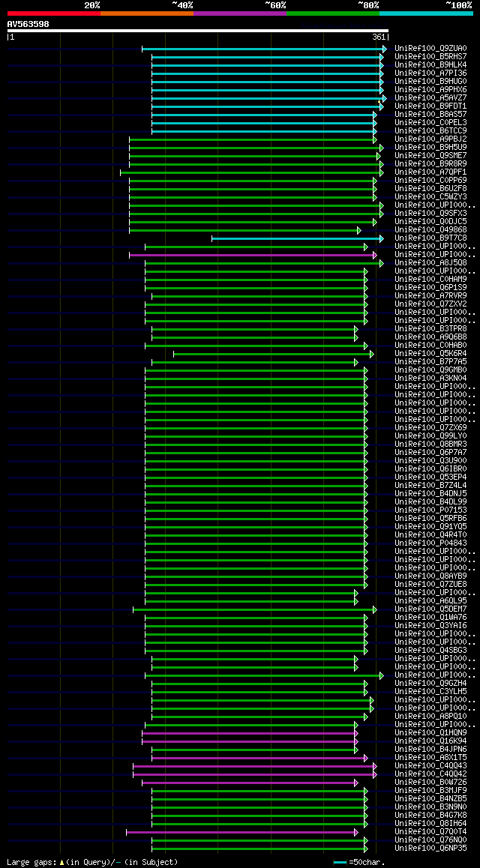Select the UniRef100_C4QQ42 label
This screenshot has height=868, width=480.
point(430,774)
